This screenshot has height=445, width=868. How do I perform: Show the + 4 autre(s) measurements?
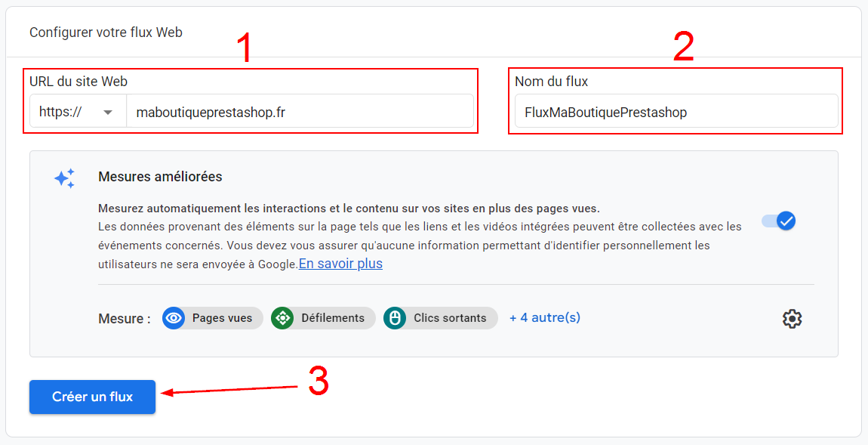[545, 317]
